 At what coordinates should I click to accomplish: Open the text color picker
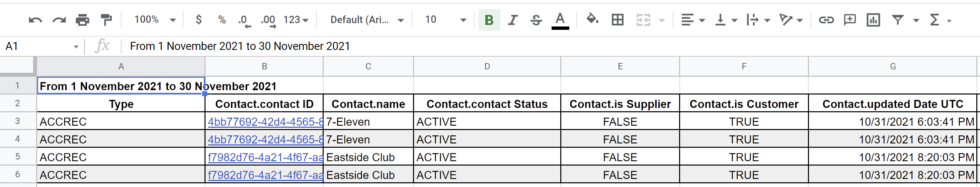[x=560, y=20]
